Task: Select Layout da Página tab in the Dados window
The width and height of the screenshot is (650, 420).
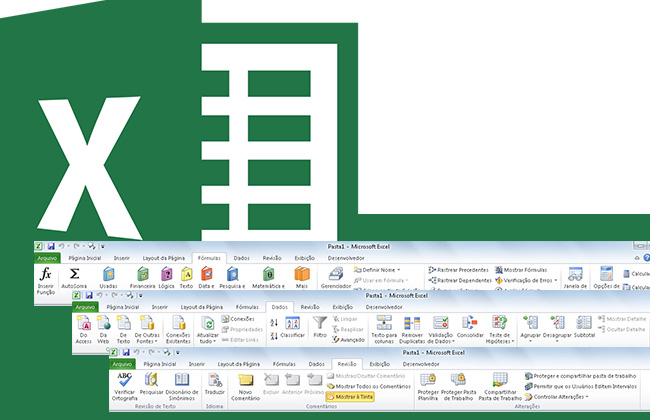Action: 202,307
